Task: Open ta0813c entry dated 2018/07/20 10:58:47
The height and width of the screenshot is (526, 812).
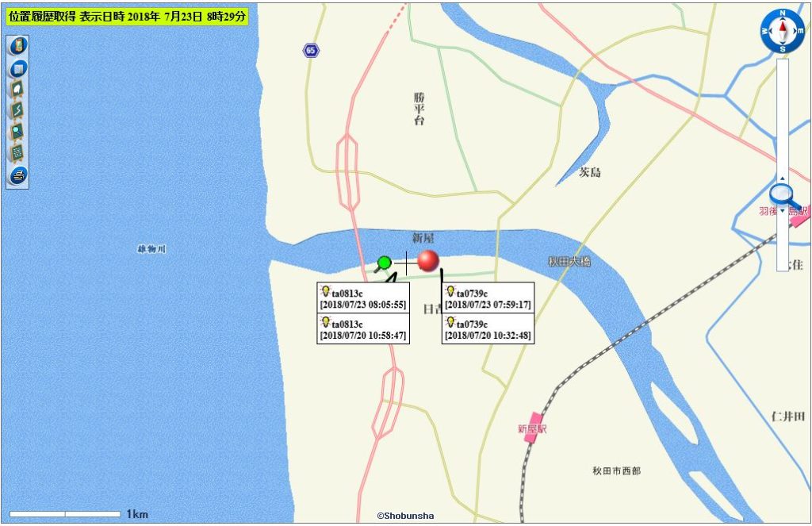Action: (362, 329)
